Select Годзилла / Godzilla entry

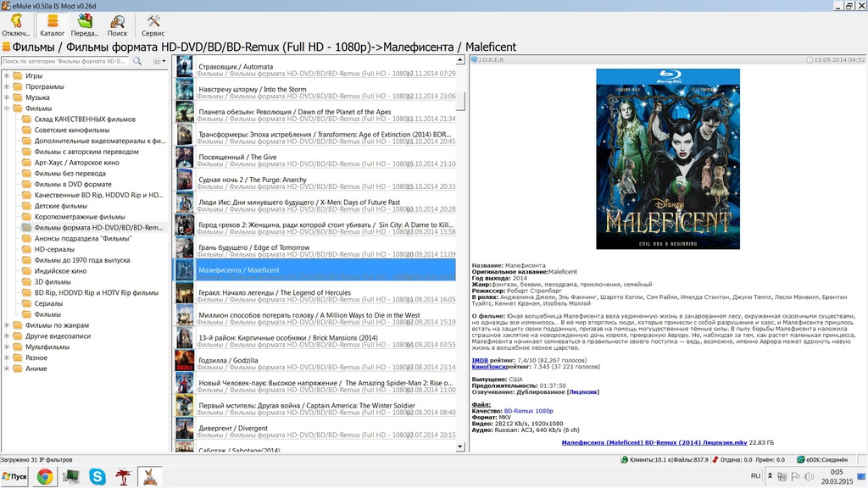316,360
